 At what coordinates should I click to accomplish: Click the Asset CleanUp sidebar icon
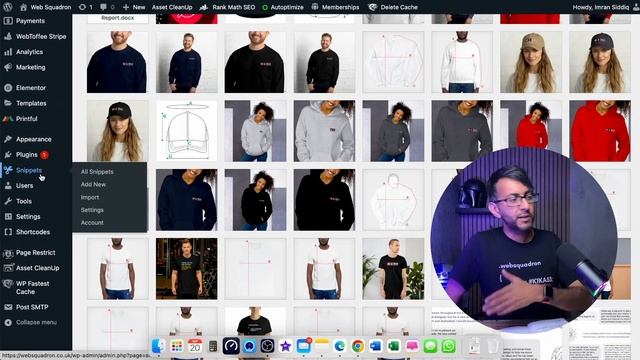pyautogui.click(x=8, y=268)
